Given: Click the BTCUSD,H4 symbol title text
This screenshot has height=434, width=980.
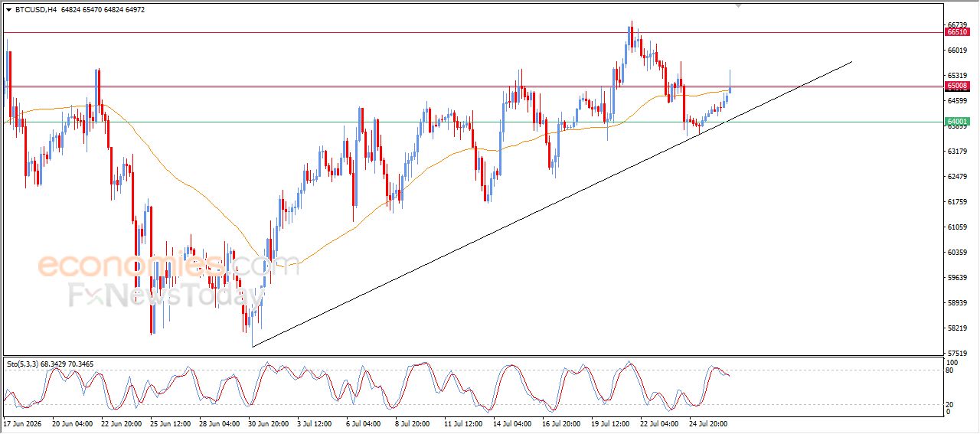Looking at the screenshot, I should coord(36,10).
